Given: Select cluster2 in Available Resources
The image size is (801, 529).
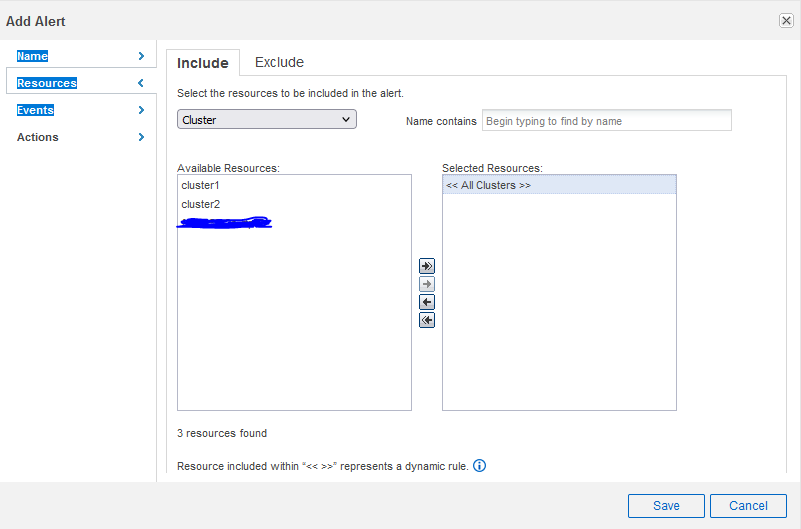Looking at the screenshot, I should pyautogui.click(x=200, y=204).
